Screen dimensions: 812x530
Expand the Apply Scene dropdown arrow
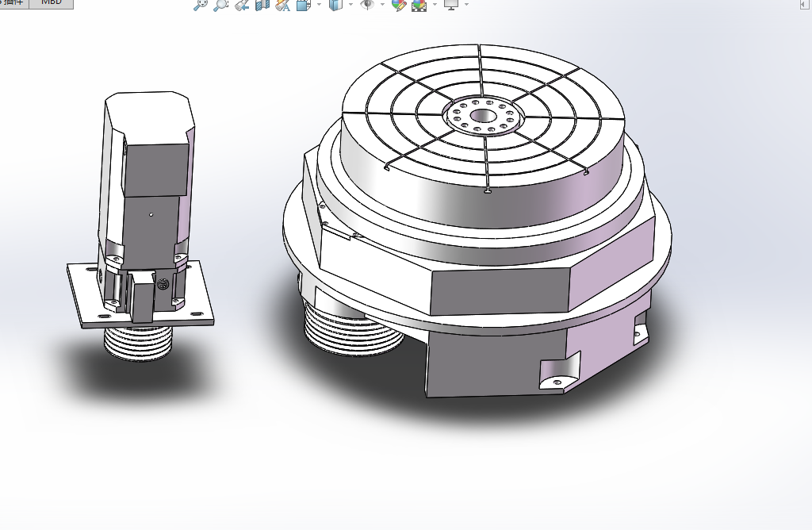[x=435, y=5]
